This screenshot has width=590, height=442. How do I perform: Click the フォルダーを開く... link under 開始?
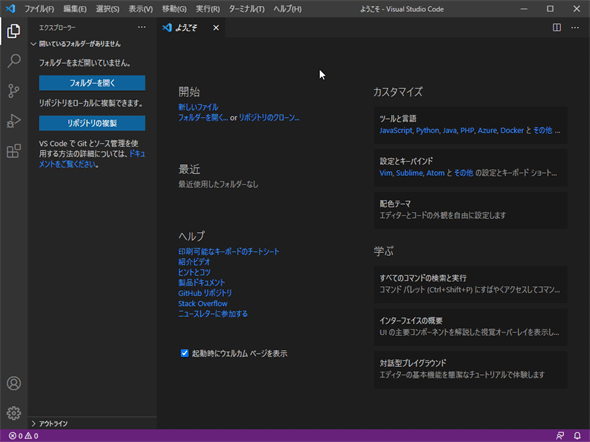pyautogui.click(x=203, y=117)
